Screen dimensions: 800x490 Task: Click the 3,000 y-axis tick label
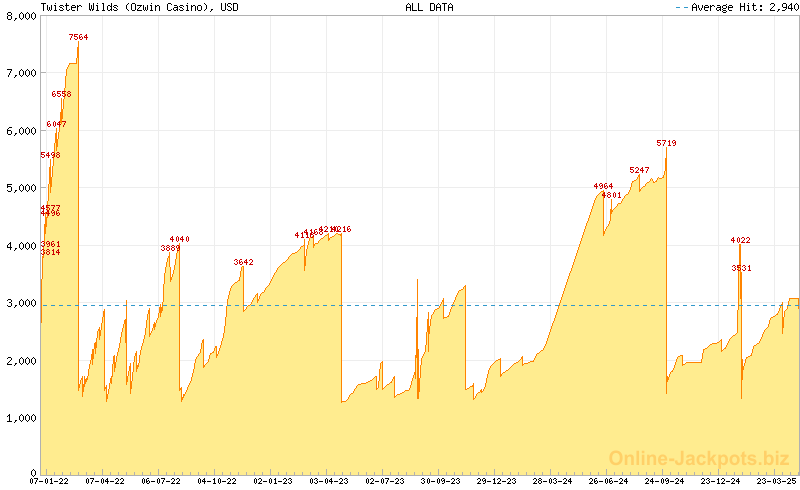(21, 303)
